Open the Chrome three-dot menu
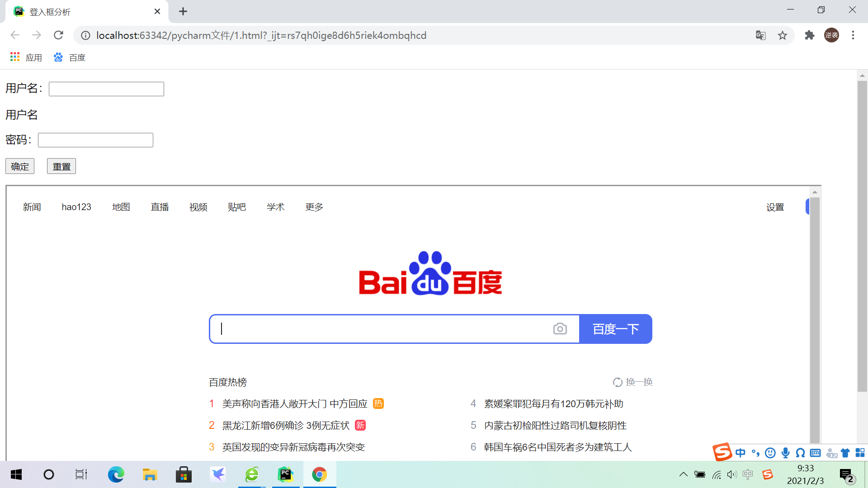 (x=853, y=35)
